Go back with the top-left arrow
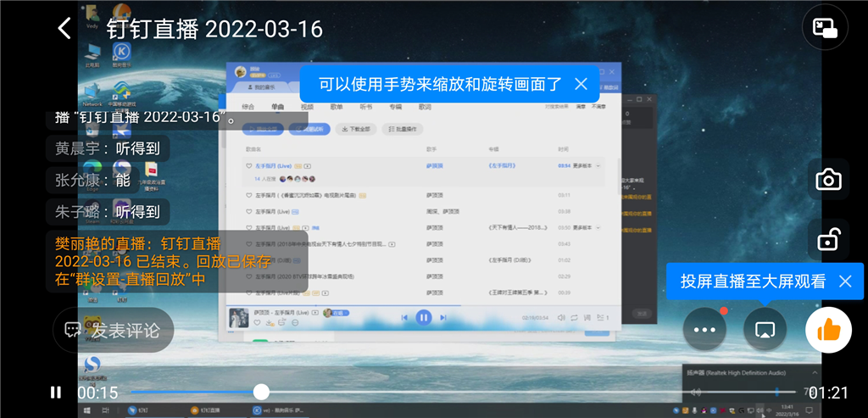 coord(64,28)
